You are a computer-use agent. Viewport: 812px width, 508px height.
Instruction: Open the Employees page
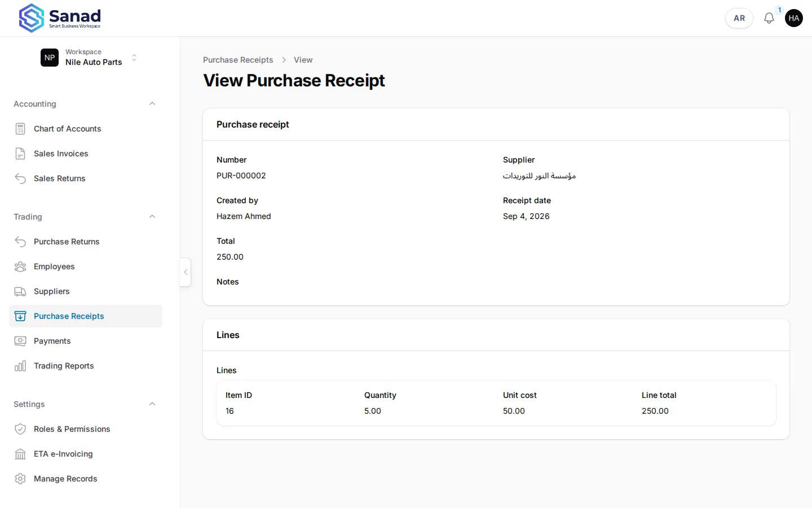(86, 266)
